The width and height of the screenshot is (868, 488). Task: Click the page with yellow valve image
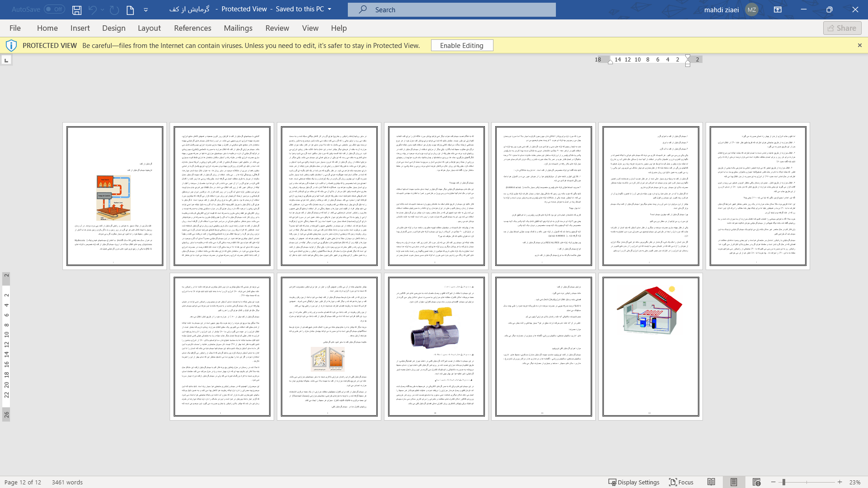[x=436, y=346]
